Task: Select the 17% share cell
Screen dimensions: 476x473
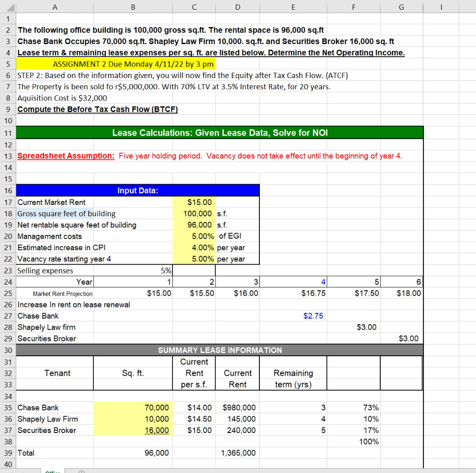Action: pos(354,430)
